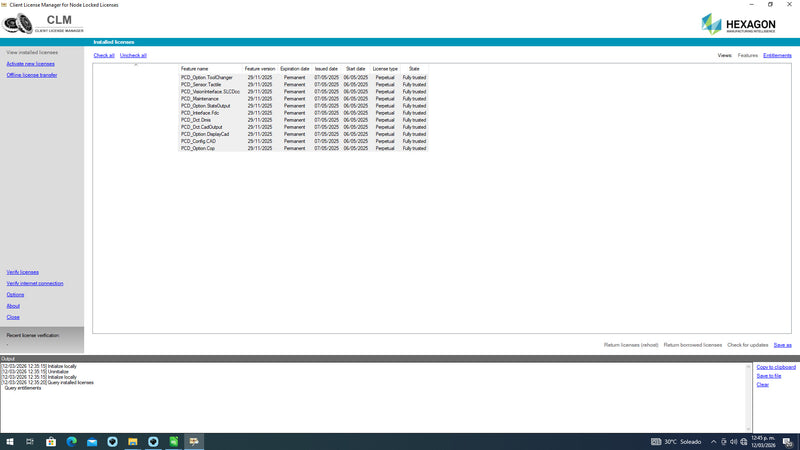Screen dimensions: 800x450
Task: Open the notification center icon
Action: pos(786,441)
